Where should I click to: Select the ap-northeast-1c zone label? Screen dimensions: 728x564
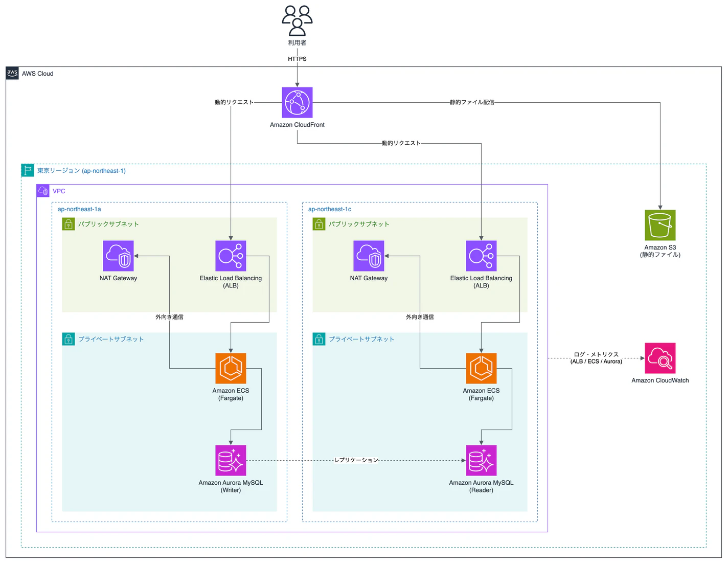tap(330, 209)
